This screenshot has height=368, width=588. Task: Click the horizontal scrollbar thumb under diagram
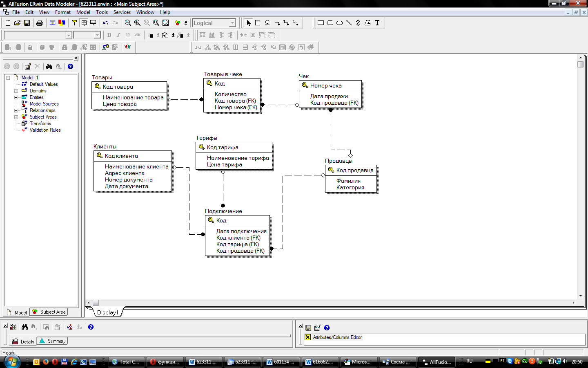(96, 303)
